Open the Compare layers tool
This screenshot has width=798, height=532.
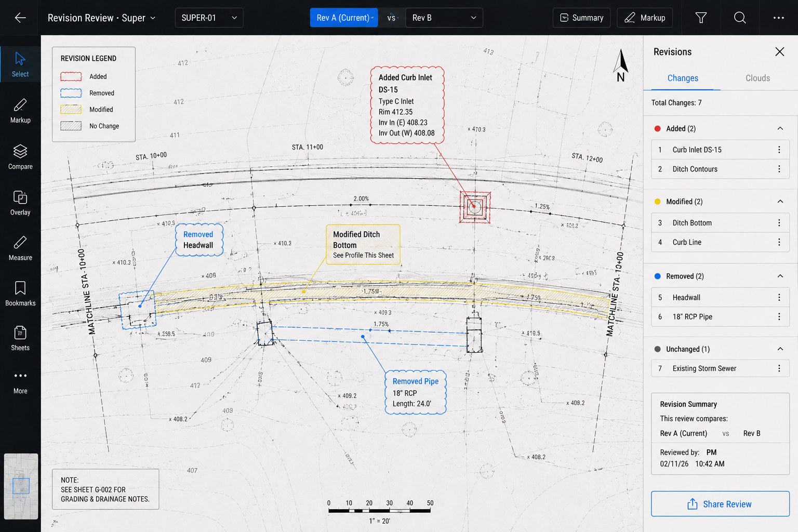point(20,157)
